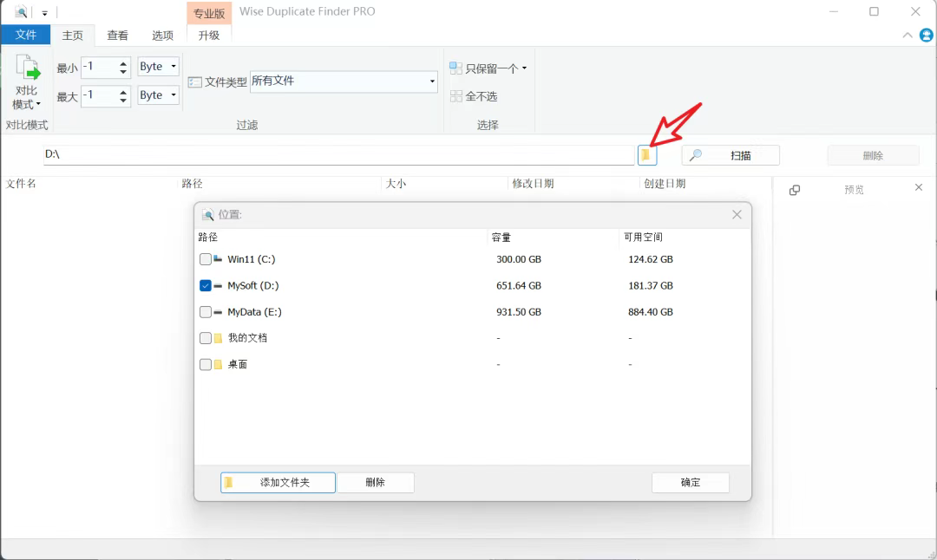Close the 位置 dialog
This screenshot has width=937, height=560.
(737, 214)
